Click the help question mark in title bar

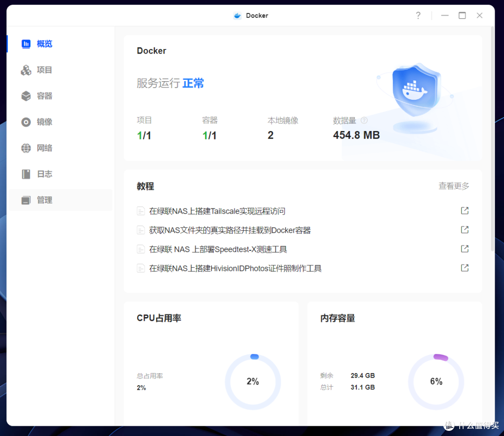(418, 15)
